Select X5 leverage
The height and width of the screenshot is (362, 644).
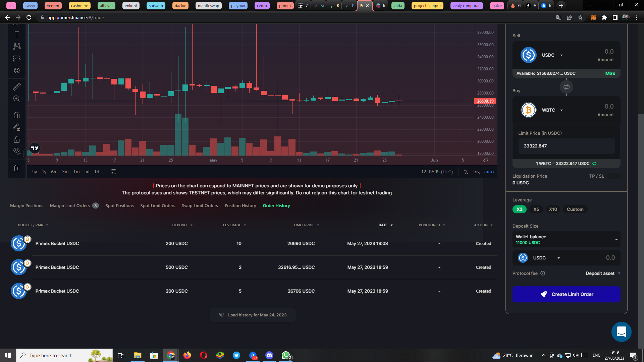click(536, 209)
